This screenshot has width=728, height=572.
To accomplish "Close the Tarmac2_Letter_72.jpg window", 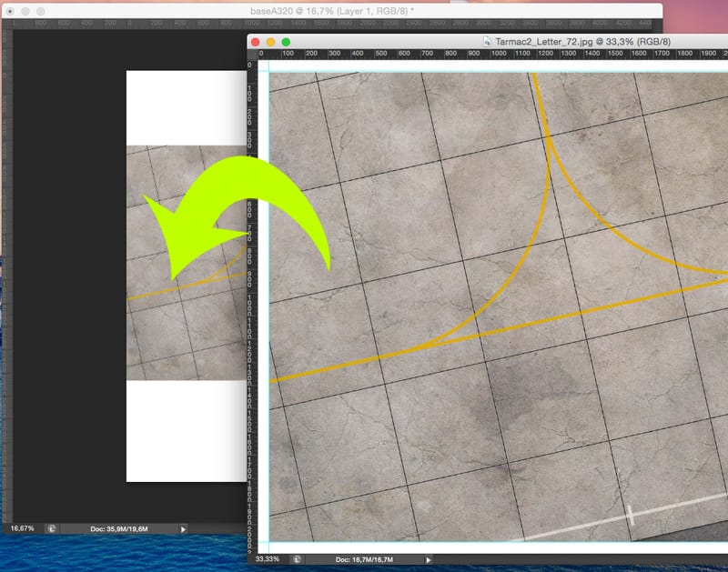I will [x=256, y=42].
